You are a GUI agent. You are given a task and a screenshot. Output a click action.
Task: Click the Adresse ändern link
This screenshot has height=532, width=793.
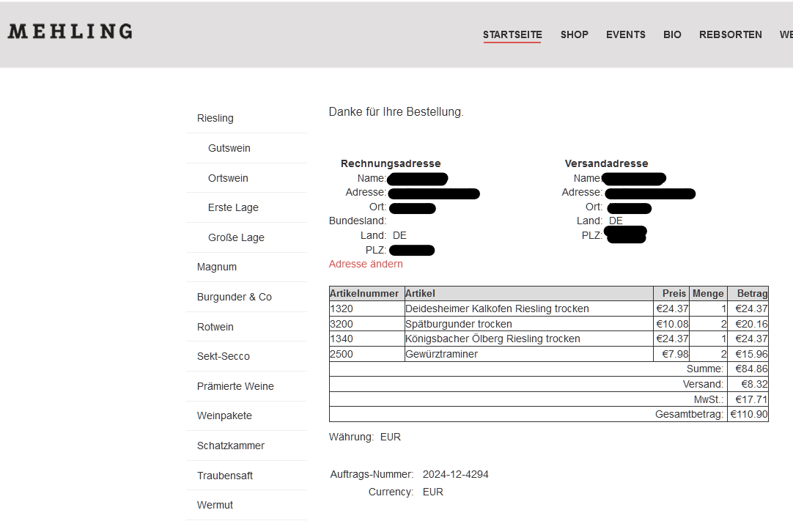[x=366, y=264]
